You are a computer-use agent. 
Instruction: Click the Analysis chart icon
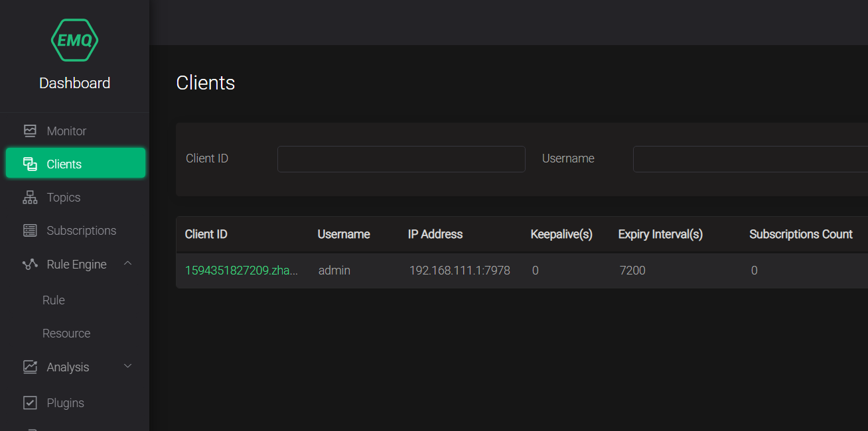[x=30, y=367]
